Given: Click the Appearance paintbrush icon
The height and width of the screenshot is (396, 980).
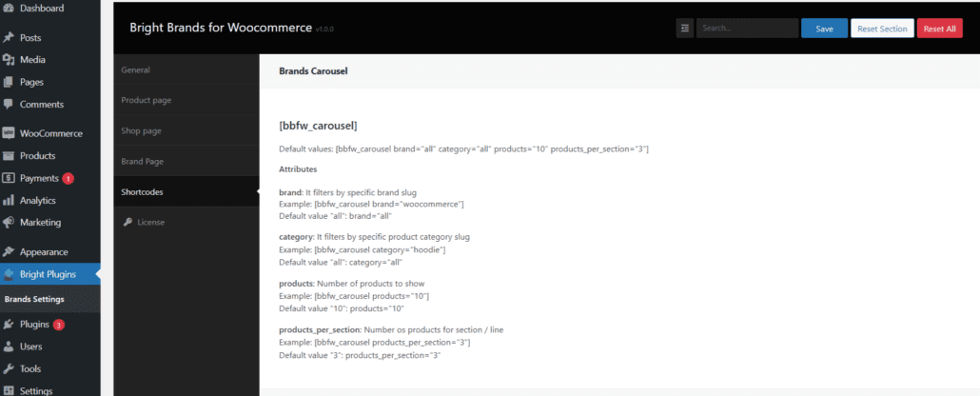Looking at the screenshot, I should point(9,252).
